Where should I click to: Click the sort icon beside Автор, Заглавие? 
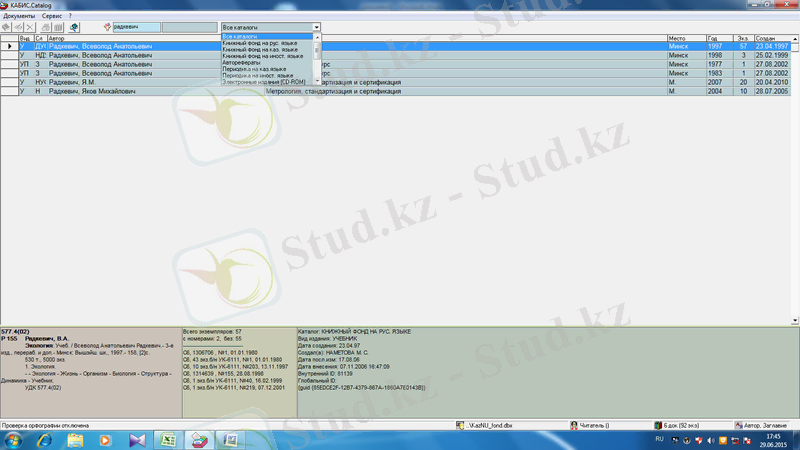[x=739, y=425]
